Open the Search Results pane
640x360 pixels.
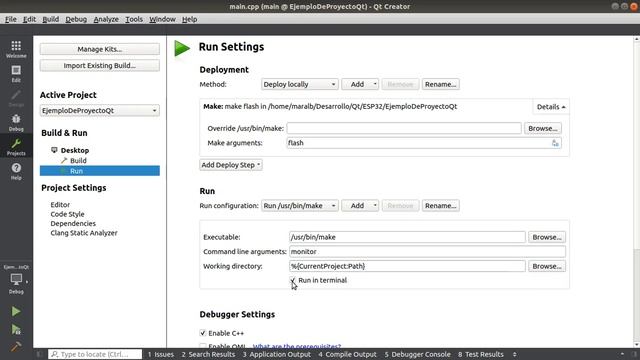coord(208,354)
